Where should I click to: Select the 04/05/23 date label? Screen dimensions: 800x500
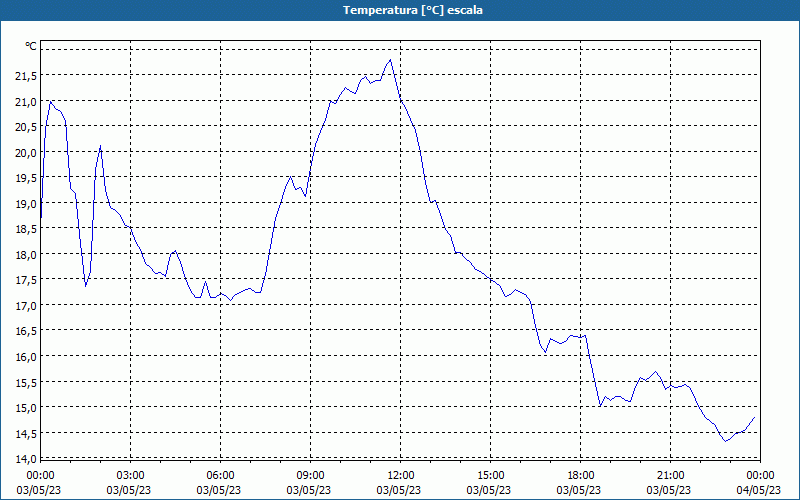pos(759,490)
